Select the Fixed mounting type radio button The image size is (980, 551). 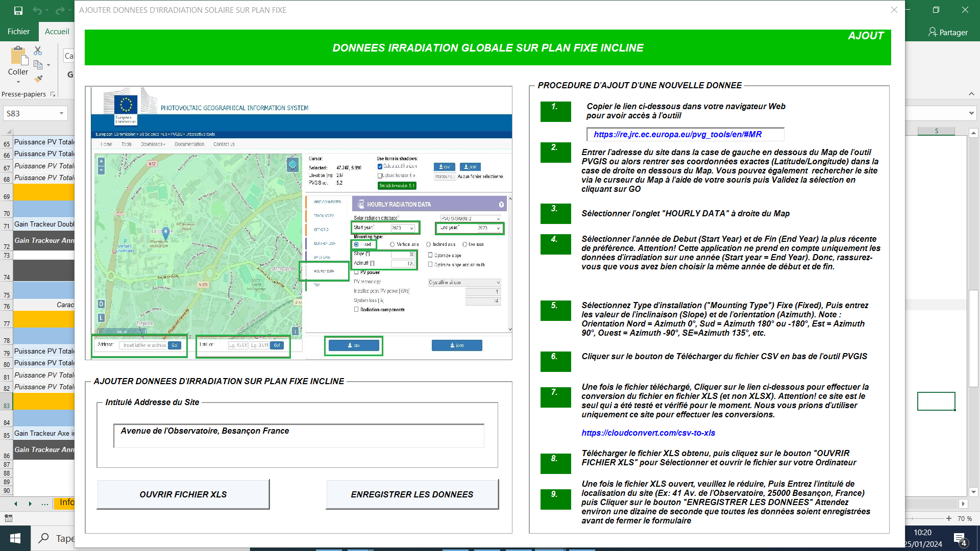(x=356, y=244)
